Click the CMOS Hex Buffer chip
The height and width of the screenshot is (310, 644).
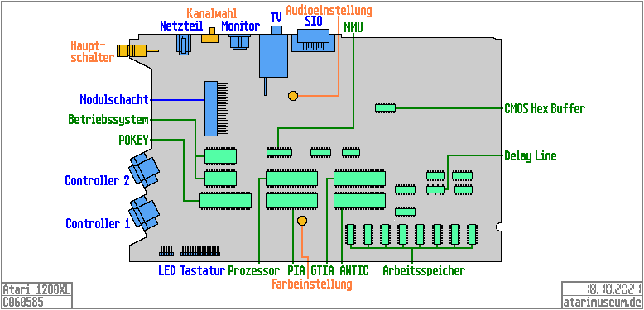point(385,107)
